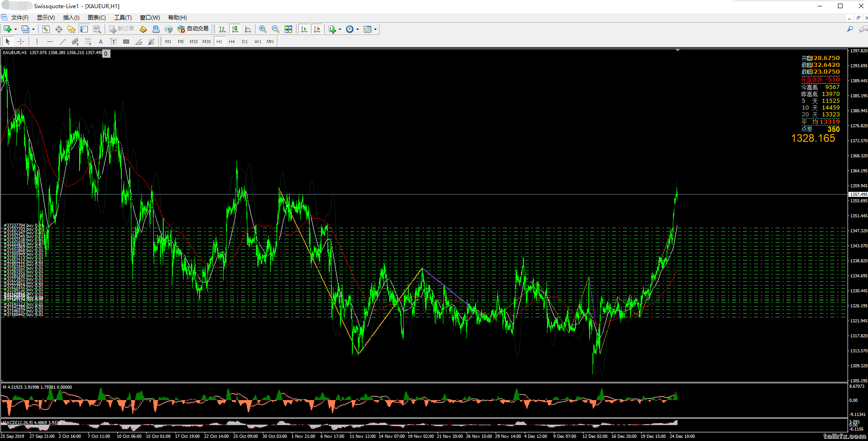
Task: Expand the indicators dropdown arrow
Action: [x=340, y=29]
